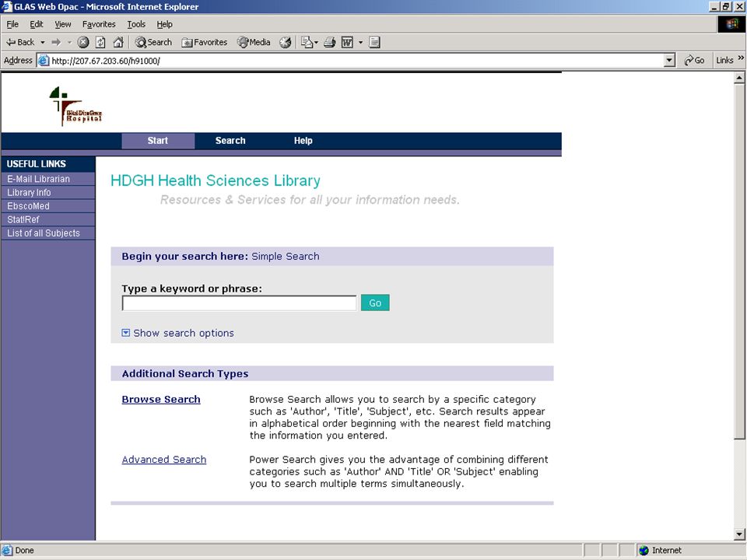Click the Discuss toolbar icon

pyautogui.click(x=374, y=42)
